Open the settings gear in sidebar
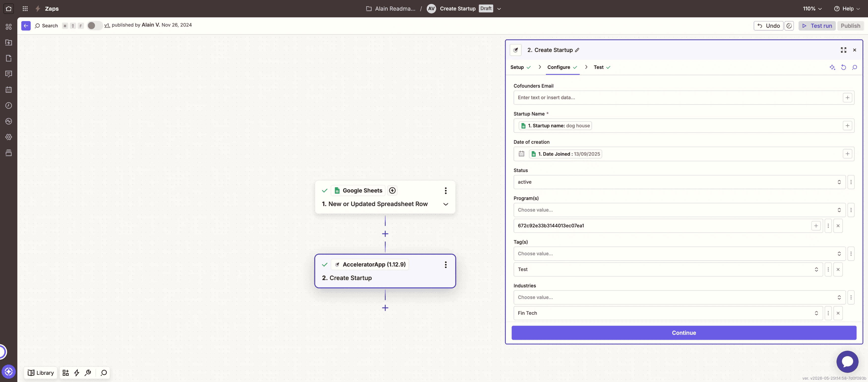The height and width of the screenshot is (382, 868). [x=9, y=137]
